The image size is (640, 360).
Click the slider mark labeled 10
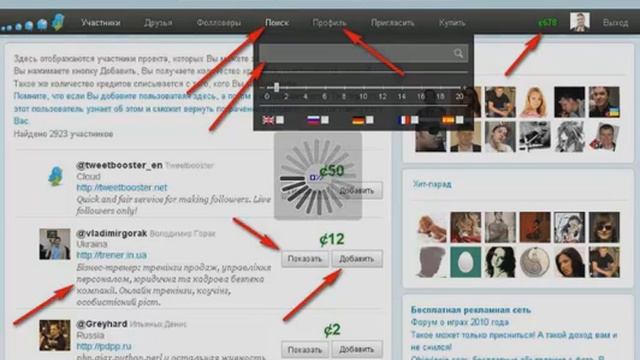[x=363, y=96]
